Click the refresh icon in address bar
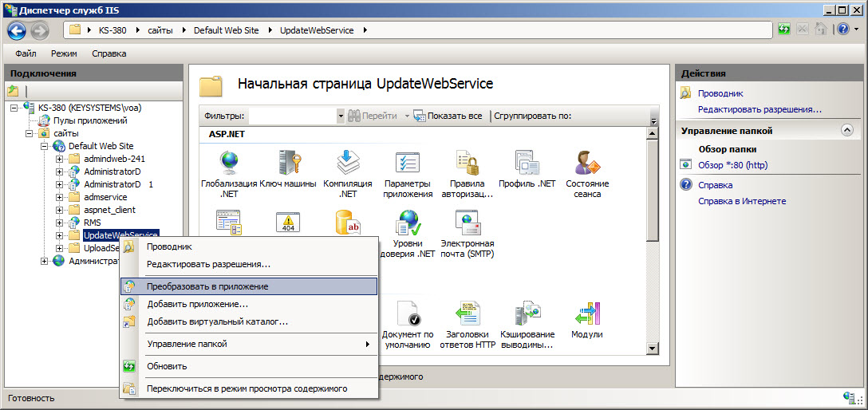The width and height of the screenshot is (868, 410). pos(784,30)
